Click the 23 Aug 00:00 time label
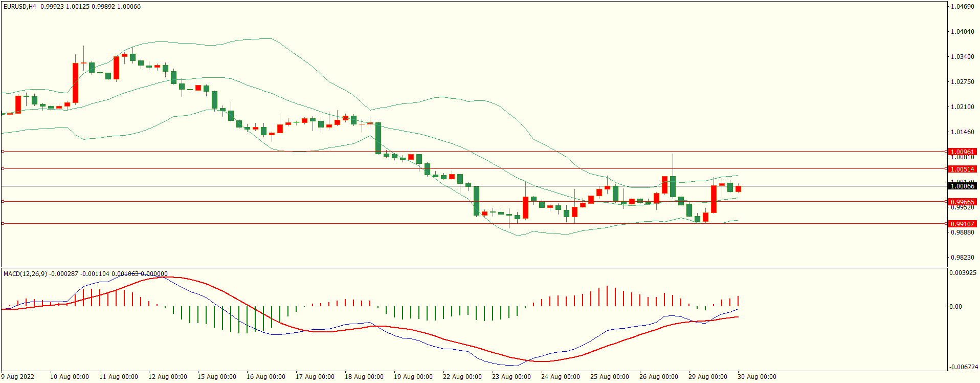Screen dimensions: 980x383 511,377
